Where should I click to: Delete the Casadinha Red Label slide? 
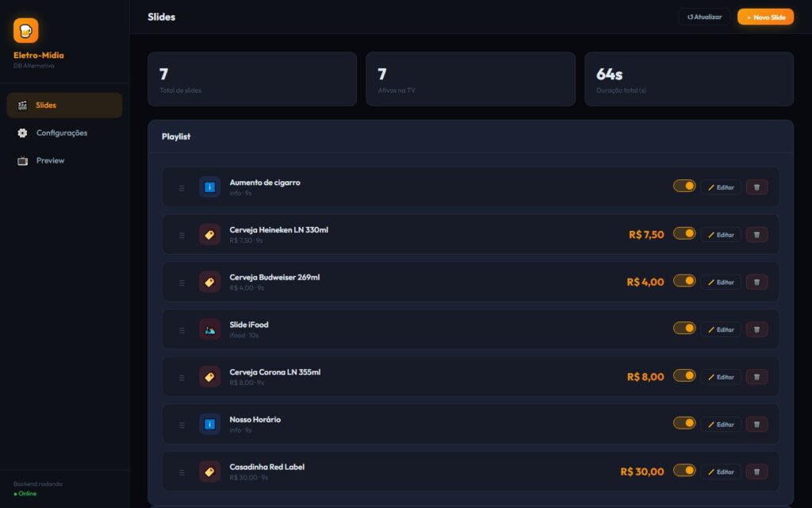[756, 471]
